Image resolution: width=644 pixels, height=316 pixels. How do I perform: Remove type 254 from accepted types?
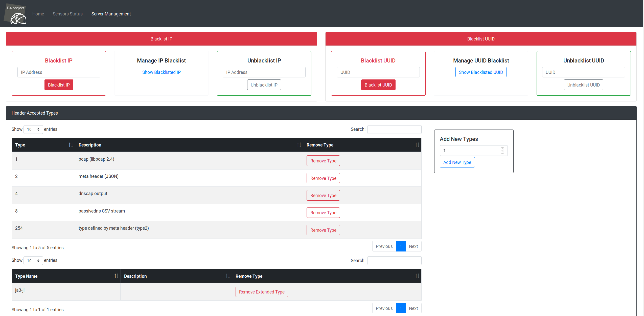[323, 230]
